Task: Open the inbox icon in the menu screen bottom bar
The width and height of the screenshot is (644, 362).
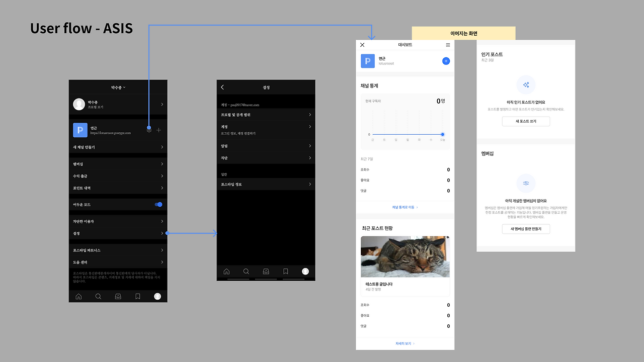Action: point(118,297)
